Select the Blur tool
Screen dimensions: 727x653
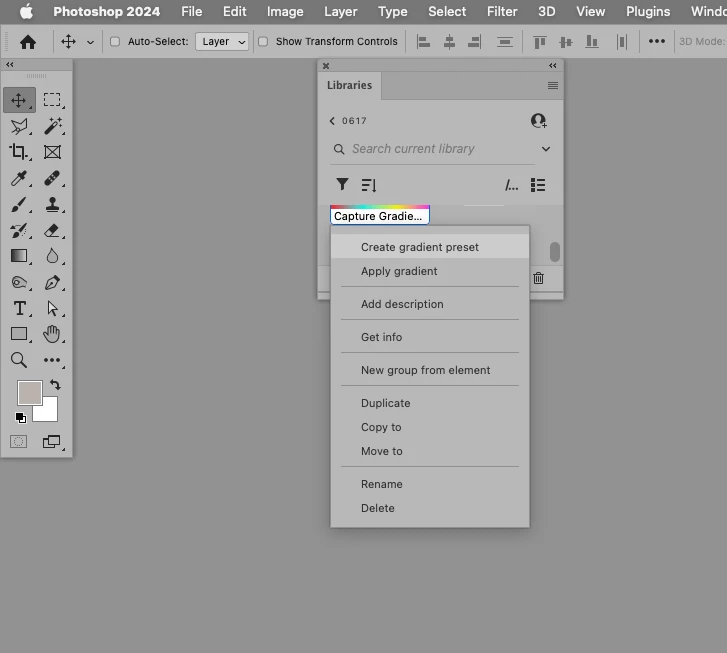52,256
